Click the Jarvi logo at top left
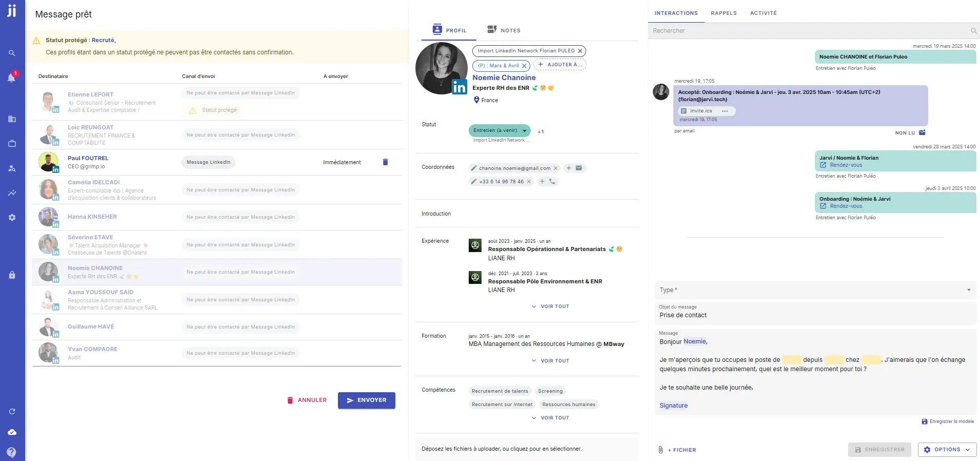Image resolution: width=980 pixels, height=461 pixels. tap(12, 10)
